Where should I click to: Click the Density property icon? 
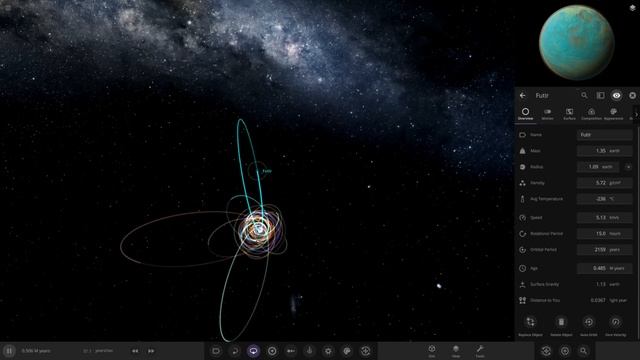pyautogui.click(x=522, y=183)
